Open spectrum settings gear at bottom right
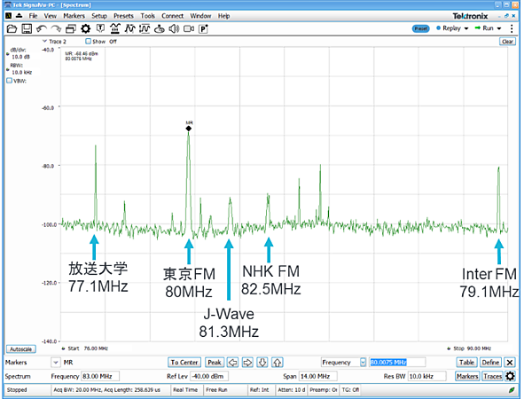Image resolution: width=532 pixels, height=399 pixels. [510, 377]
